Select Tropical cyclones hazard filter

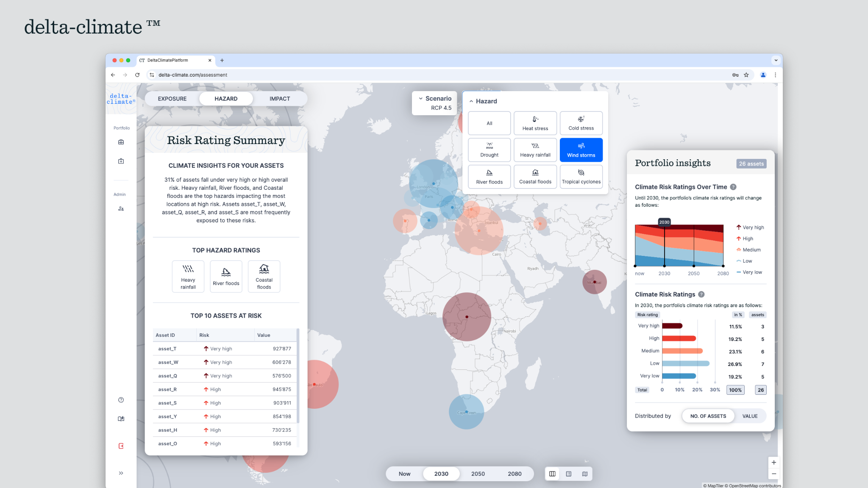tap(581, 177)
